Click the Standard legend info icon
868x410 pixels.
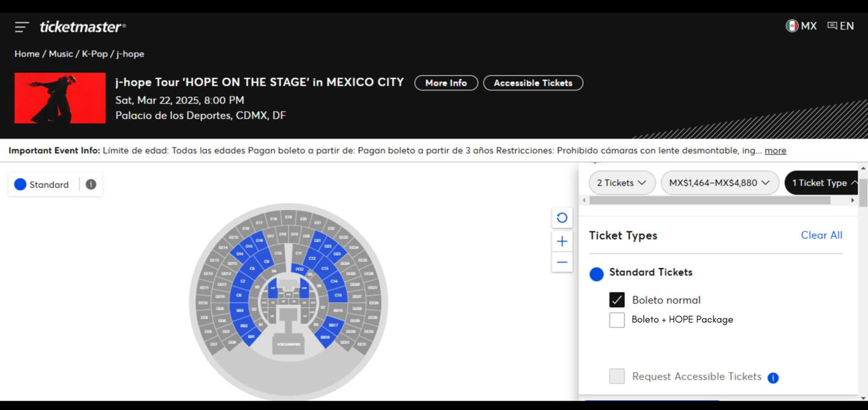(91, 184)
